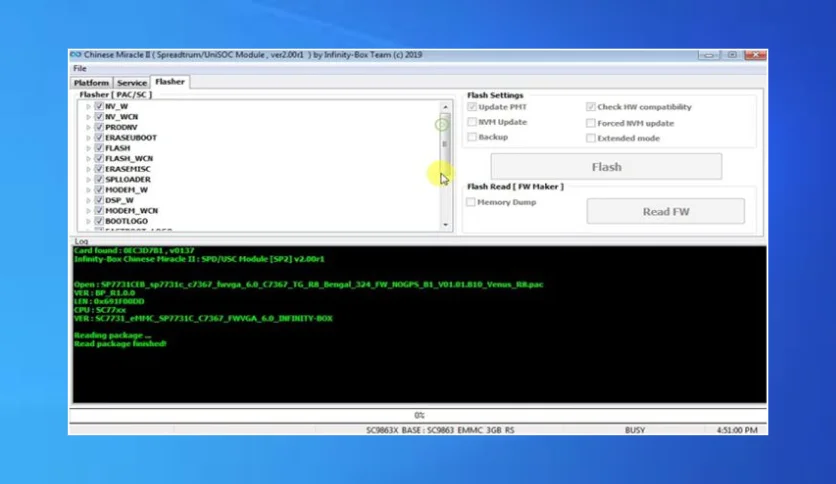Enable the NVM Update option
This screenshot has height=484, width=836.
coord(472,122)
